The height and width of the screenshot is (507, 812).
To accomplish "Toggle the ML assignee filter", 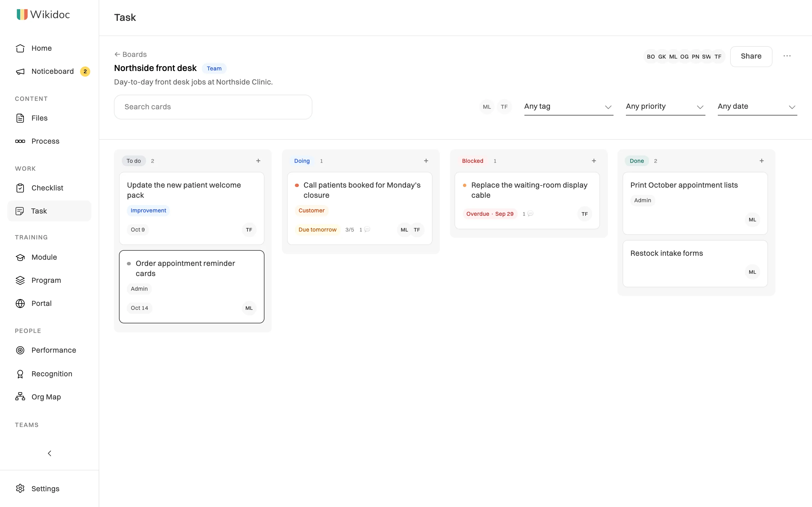I will pos(487,107).
